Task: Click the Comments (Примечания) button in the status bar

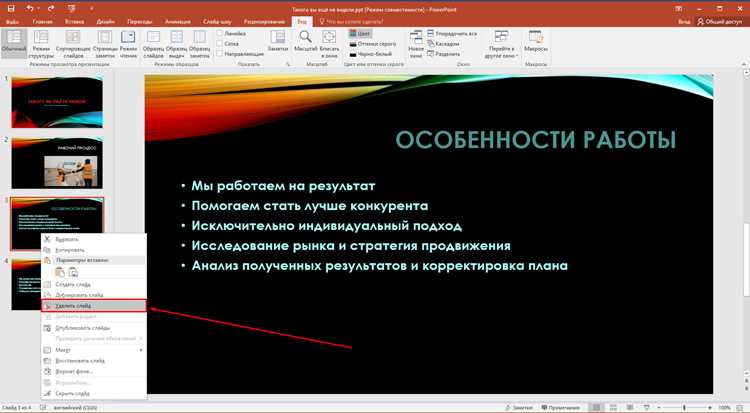Action: pyautogui.click(x=560, y=407)
